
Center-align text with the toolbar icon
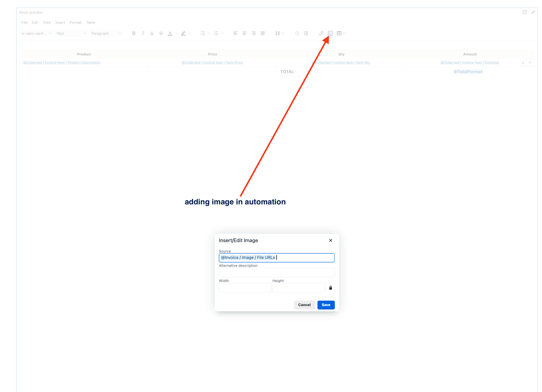click(x=244, y=34)
